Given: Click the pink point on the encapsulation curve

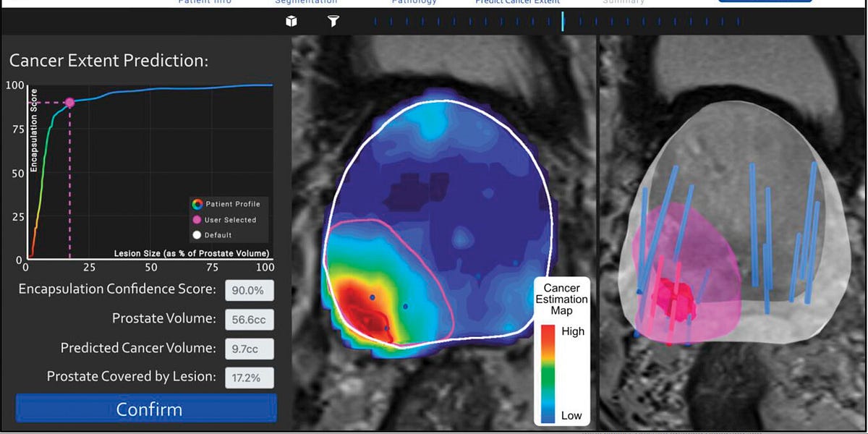Looking at the screenshot, I should click(x=70, y=101).
